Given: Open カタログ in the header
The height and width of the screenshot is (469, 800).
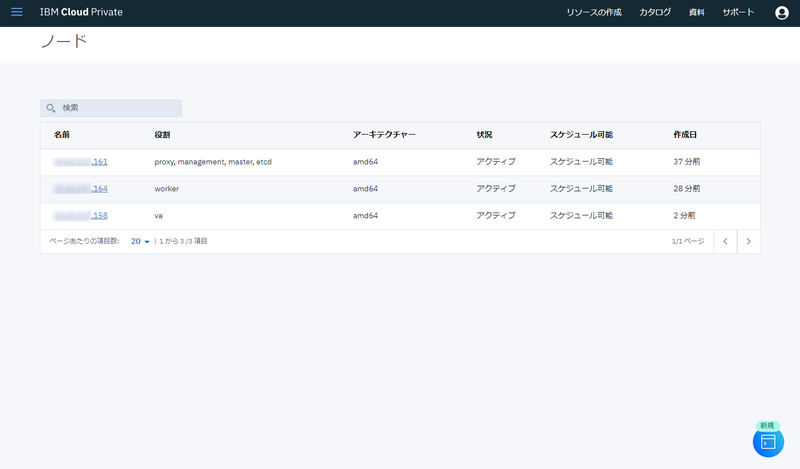Looking at the screenshot, I should 655,12.
